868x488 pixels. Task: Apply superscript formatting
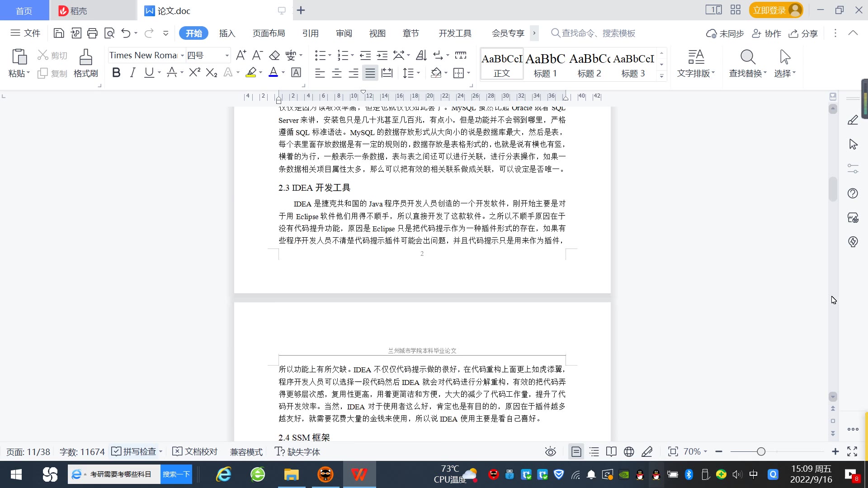click(194, 73)
